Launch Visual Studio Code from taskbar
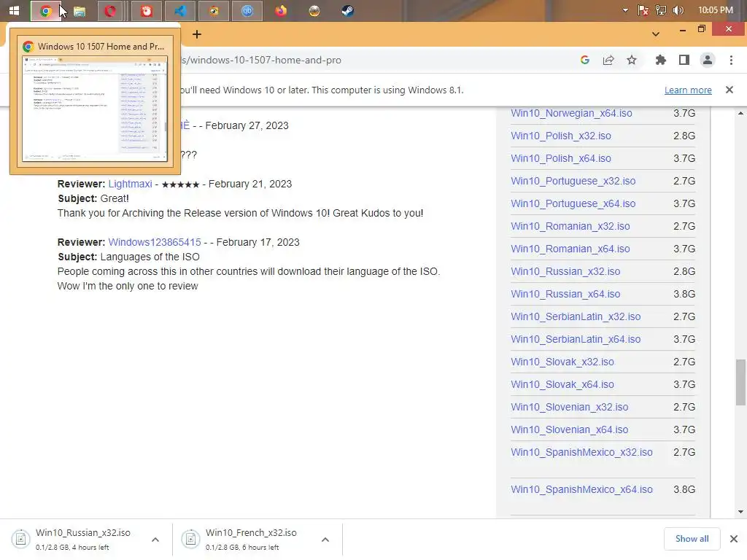Screen dimensions: 747x560 [x=180, y=10]
